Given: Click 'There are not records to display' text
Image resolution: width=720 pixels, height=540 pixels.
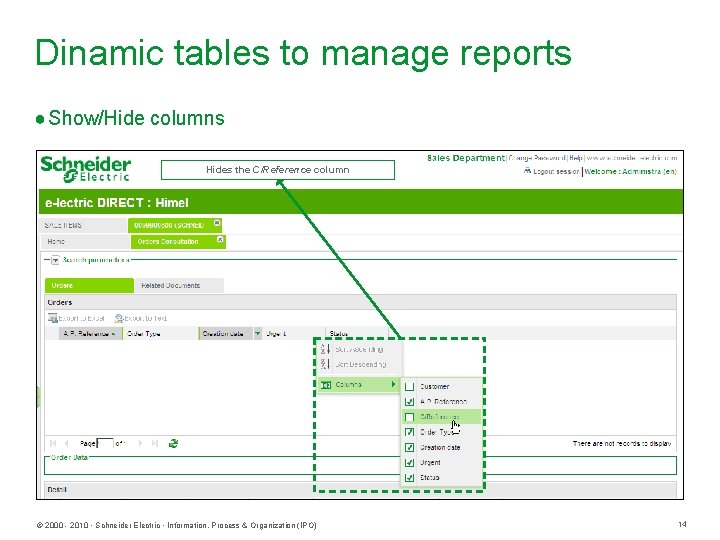Looking at the screenshot, I should tap(622, 444).
